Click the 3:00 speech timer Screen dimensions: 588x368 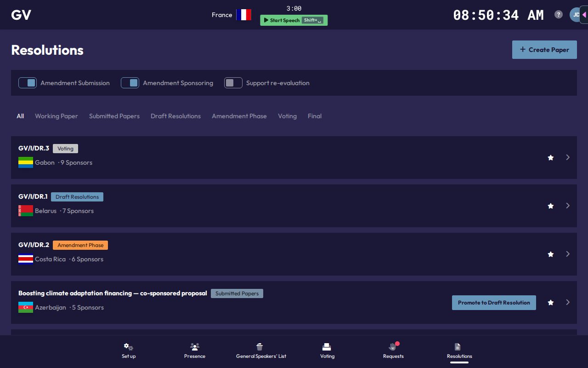(x=294, y=8)
